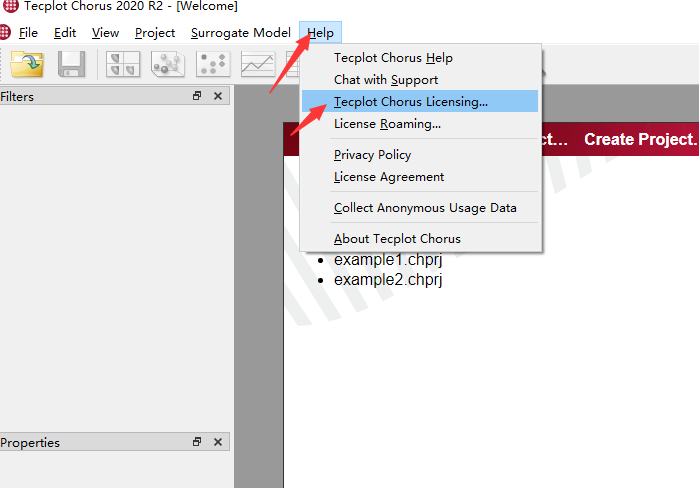Open the line plot icon

[258, 64]
